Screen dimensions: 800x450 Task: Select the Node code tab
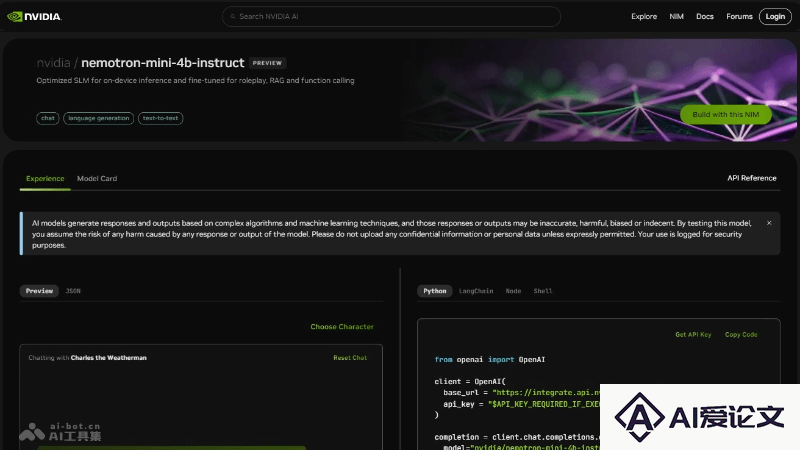pos(513,291)
